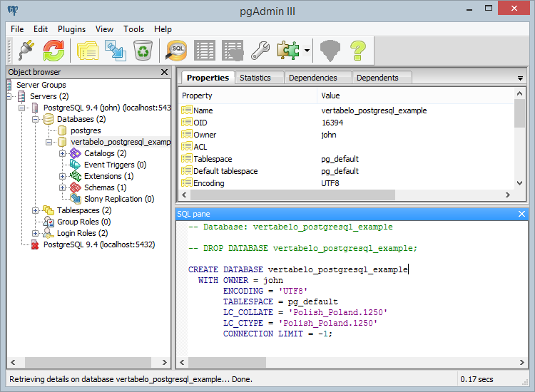This screenshot has height=392, width=535.
Task: Switch to the Statistics tab
Action: (255, 78)
